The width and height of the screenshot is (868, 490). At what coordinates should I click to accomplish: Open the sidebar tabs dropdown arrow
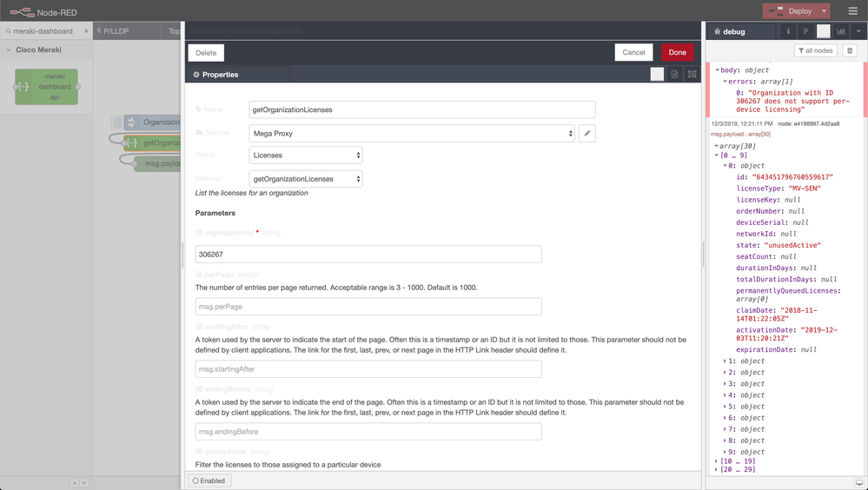[x=858, y=31]
